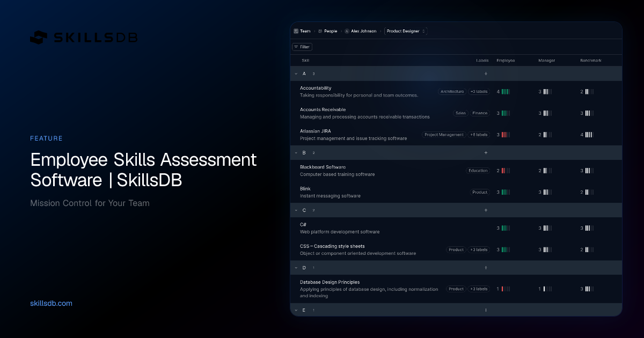Collapse the B skills group chevron

(296, 152)
